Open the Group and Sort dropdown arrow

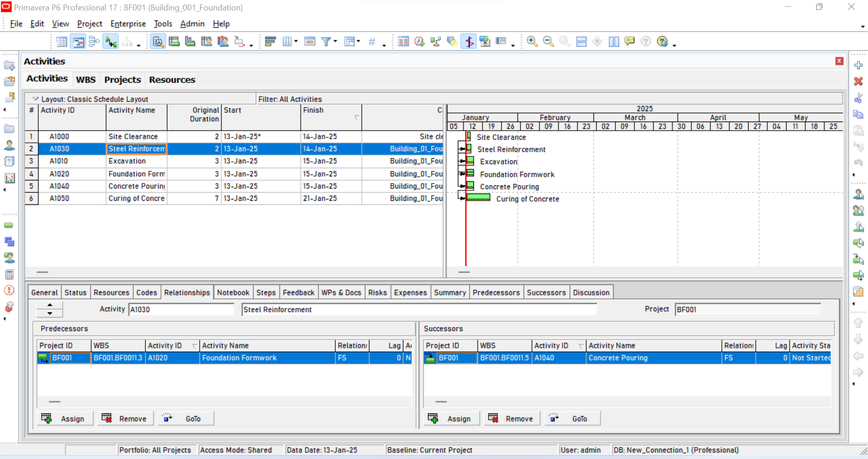point(359,42)
